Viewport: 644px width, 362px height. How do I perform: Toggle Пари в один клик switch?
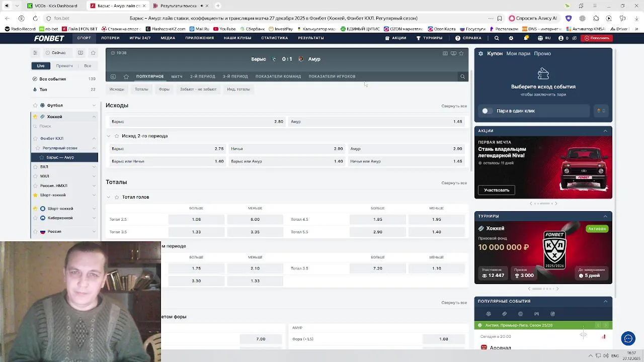(x=486, y=111)
